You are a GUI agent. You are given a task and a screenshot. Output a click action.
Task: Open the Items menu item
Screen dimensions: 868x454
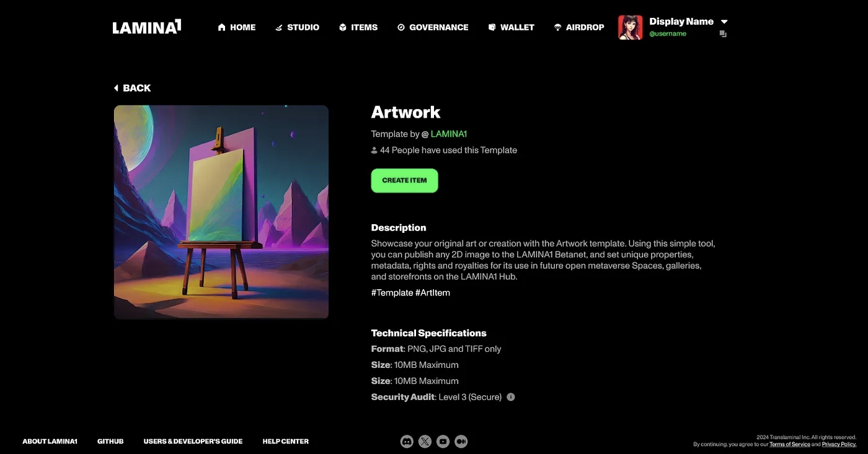[358, 27]
